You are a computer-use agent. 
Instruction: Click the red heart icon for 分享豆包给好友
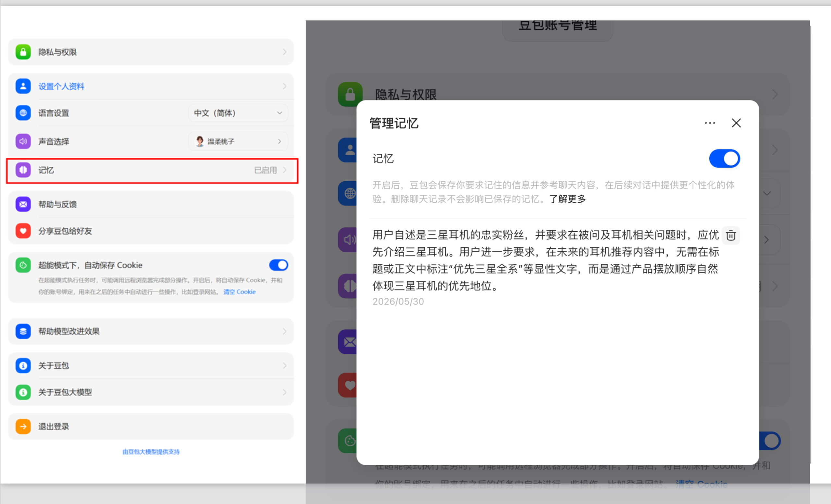click(x=23, y=231)
